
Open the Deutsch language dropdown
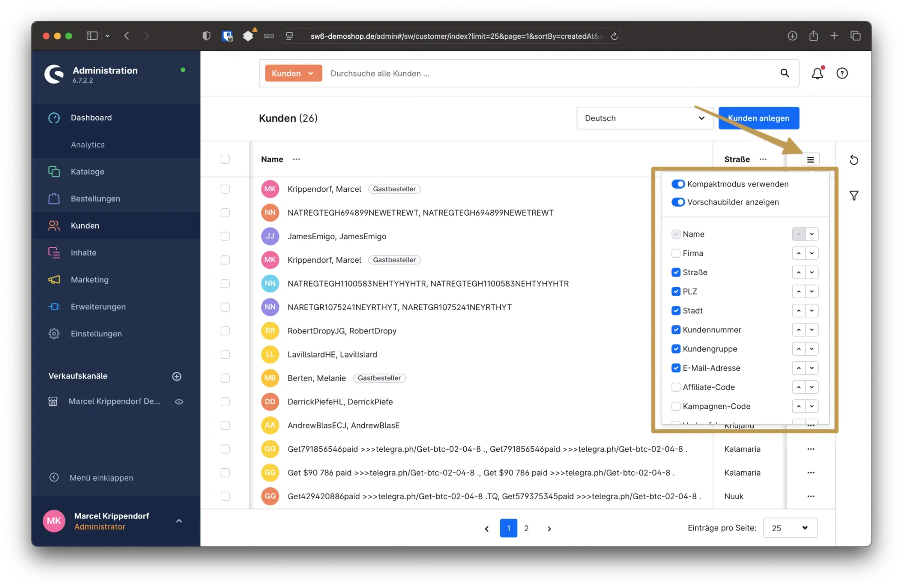645,118
